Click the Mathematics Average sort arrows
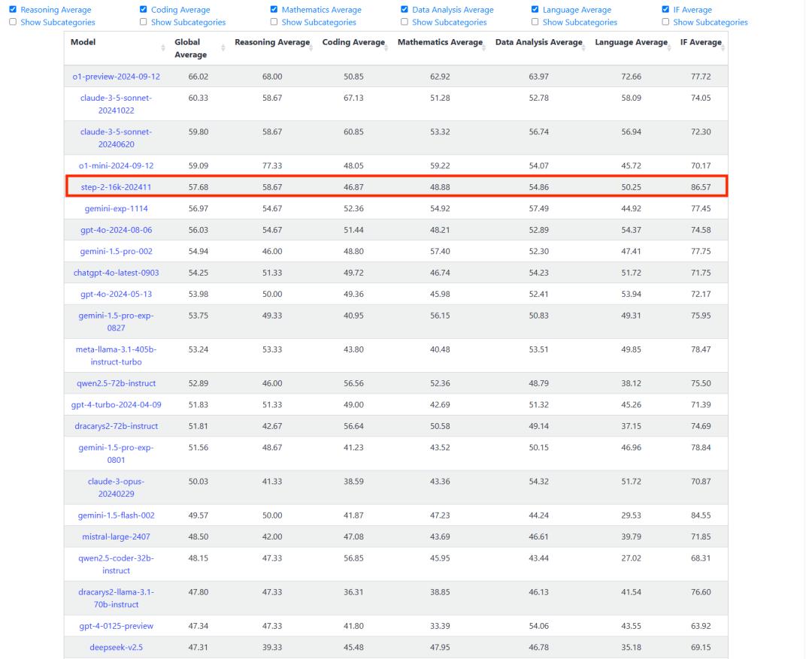 point(484,47)
